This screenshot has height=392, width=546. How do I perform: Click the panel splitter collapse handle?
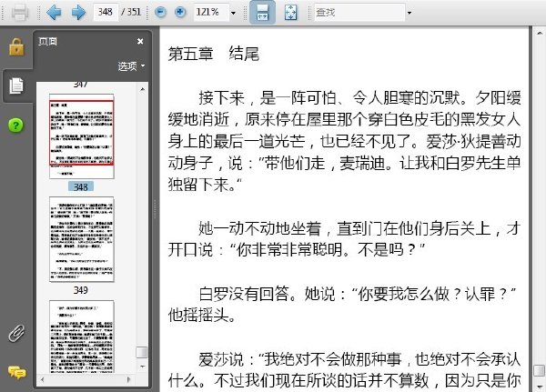tap(155, 209)
